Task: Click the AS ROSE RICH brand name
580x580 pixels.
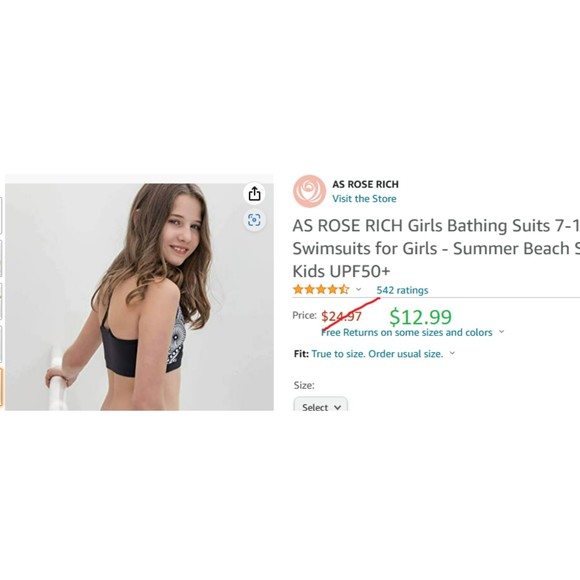Action: (x=365, y=184)
